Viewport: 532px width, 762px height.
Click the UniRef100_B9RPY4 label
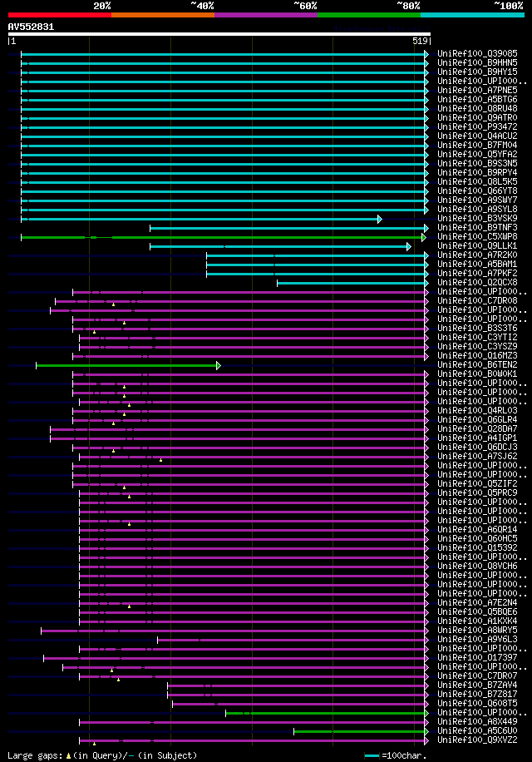click(x=477, y=172)
